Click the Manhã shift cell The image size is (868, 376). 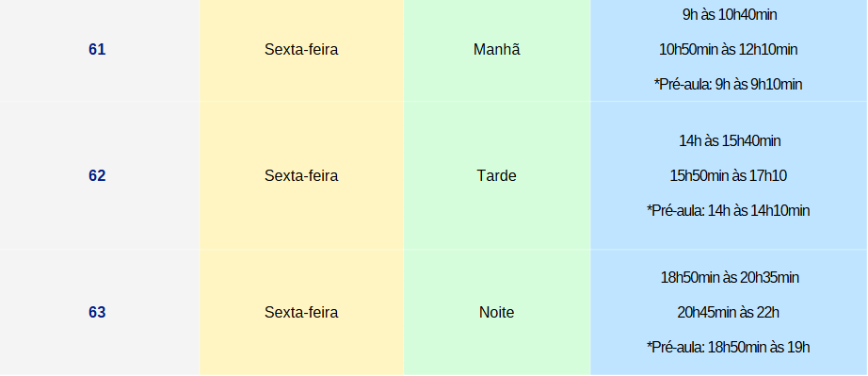pyautogui.click(x=496, y=50)
